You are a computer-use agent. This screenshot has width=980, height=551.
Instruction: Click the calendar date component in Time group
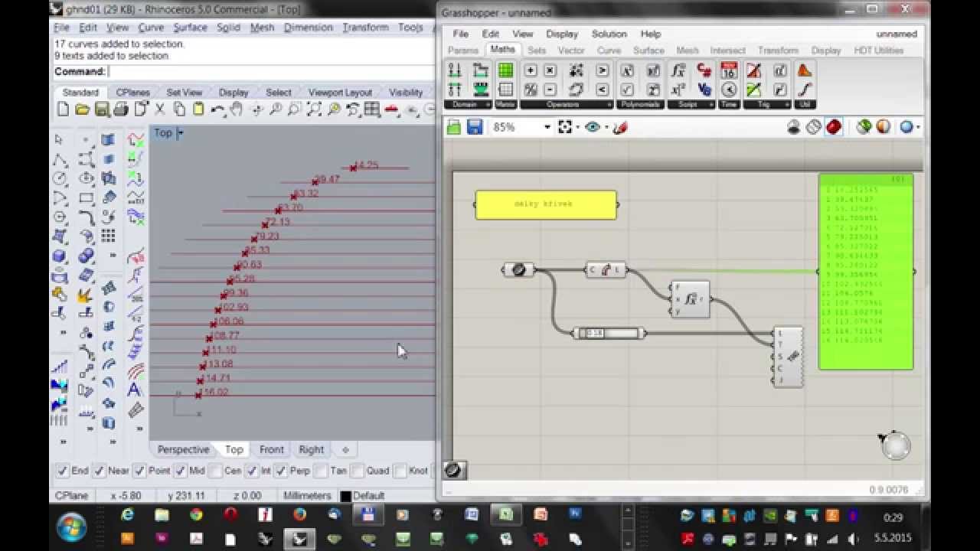click(729, 70)
